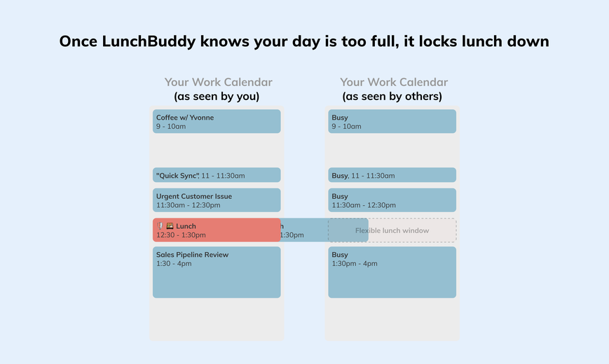Open the Coffee w/ Yvonne event
609x364 pixels.
[x=217, y=122]
